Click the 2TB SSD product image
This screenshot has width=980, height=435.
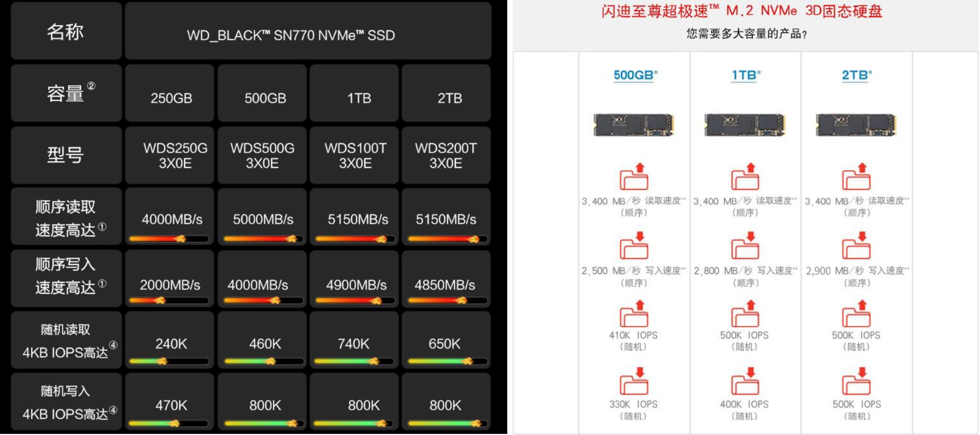pos(856,125)
